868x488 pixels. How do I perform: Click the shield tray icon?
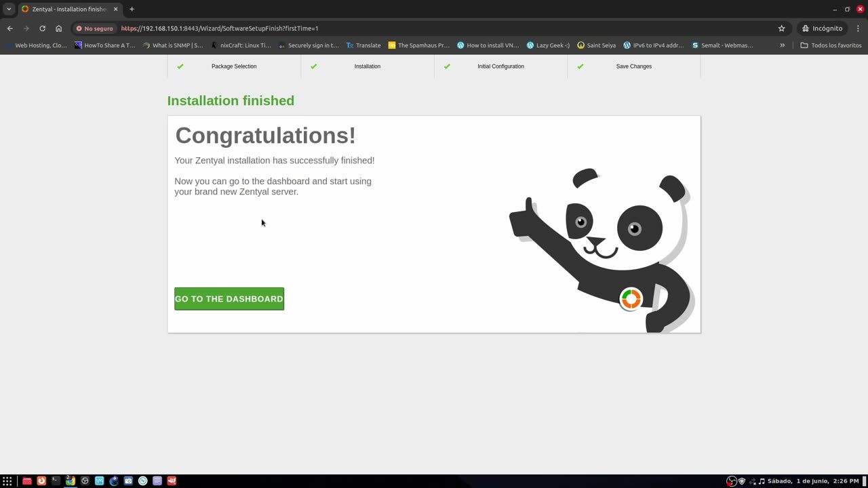[741, 481]
